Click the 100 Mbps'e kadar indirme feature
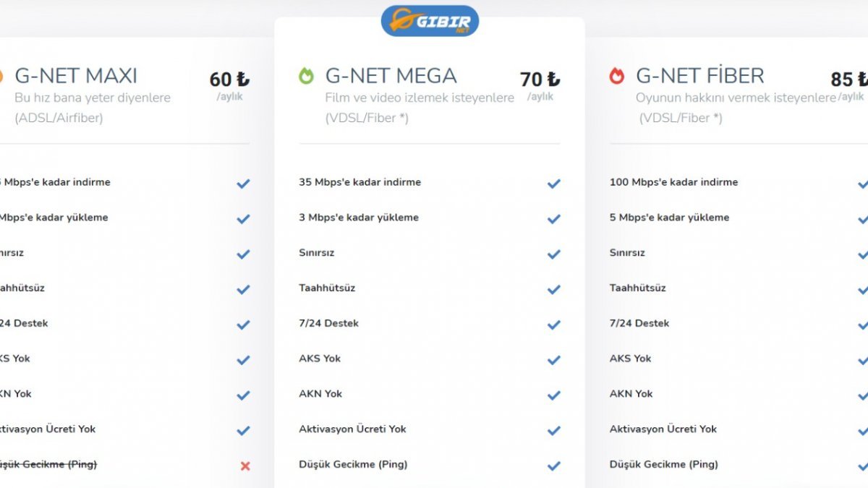868x488 pixels. (x=673, y=182)
